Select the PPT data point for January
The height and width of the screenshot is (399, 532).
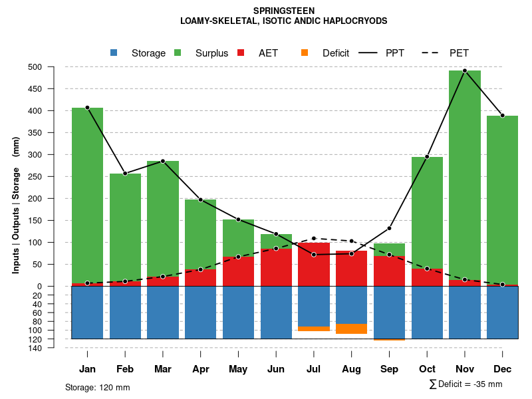[87, 108]
